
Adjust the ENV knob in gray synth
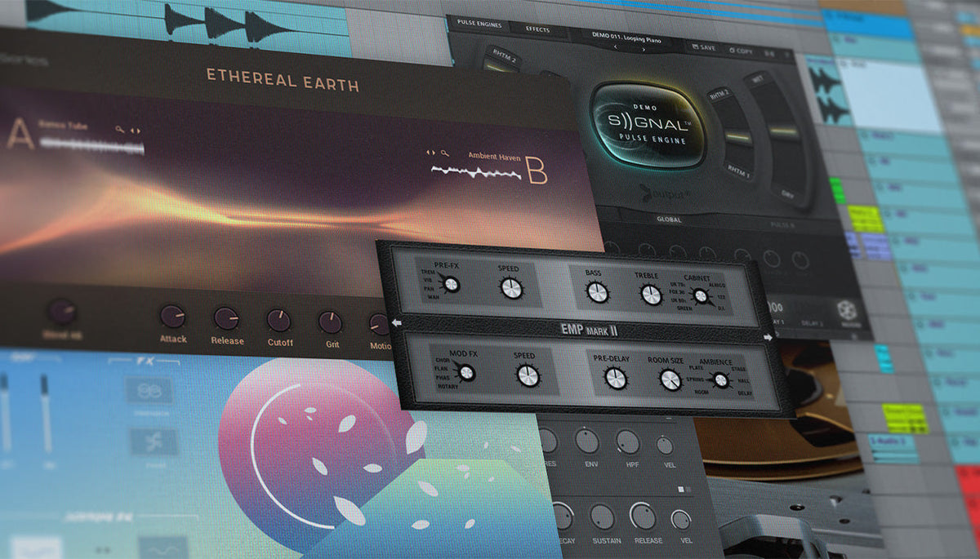586,441
